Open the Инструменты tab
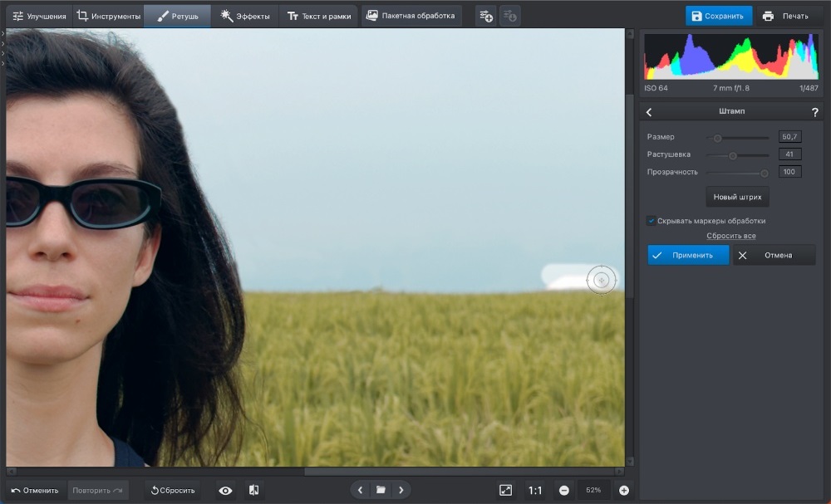This screenshot has width=831, height=504. [108, 16]
